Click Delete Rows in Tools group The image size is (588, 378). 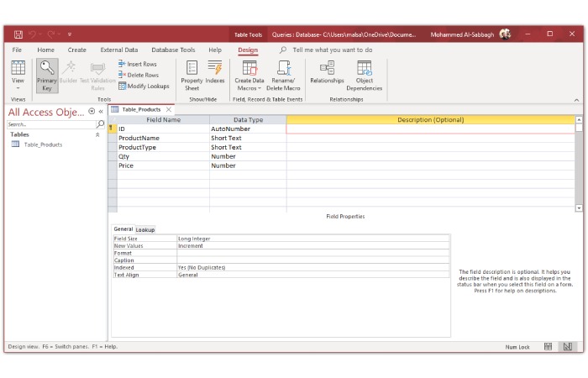[x=139, y=75]
